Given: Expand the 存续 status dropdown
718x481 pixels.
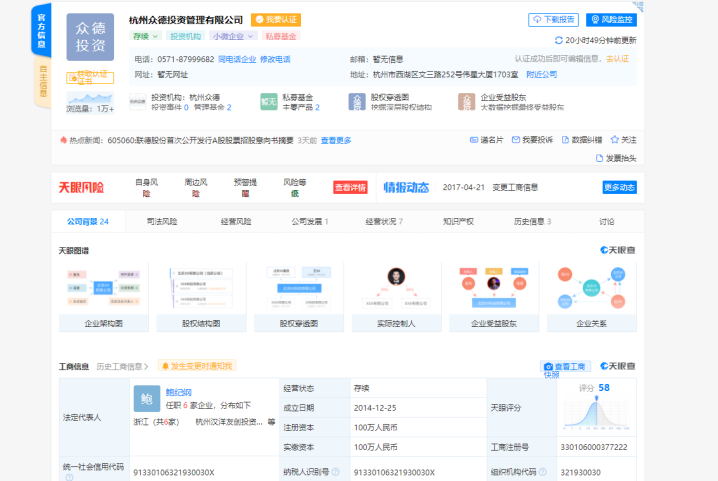Looking at the screenshot, I should 145,36.
